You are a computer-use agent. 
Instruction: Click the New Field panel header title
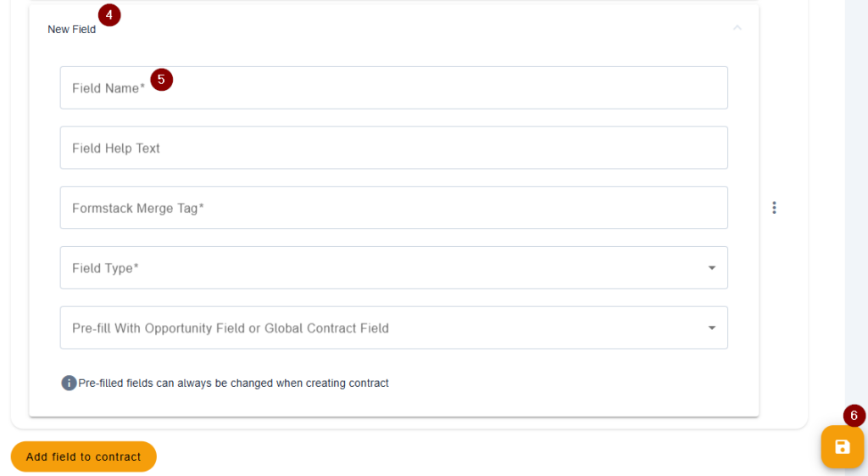[71, 30]
